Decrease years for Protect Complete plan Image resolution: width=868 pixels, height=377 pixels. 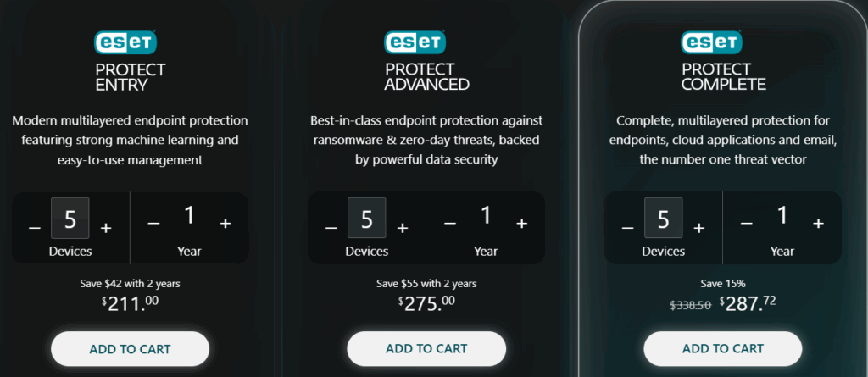click(x=747, y=224)
